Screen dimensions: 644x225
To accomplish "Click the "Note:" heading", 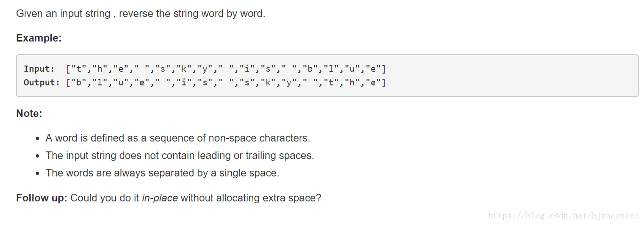I will tap(29, 114).
